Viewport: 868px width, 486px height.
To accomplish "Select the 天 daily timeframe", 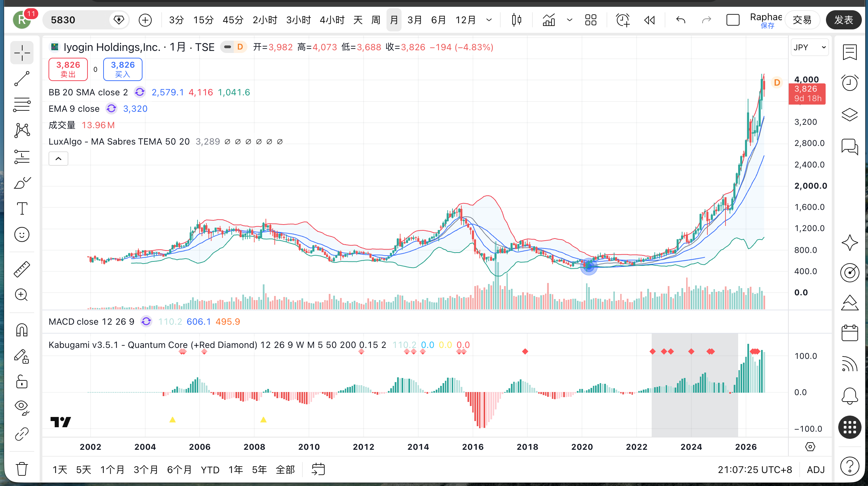I will click(x=358, y=20).
